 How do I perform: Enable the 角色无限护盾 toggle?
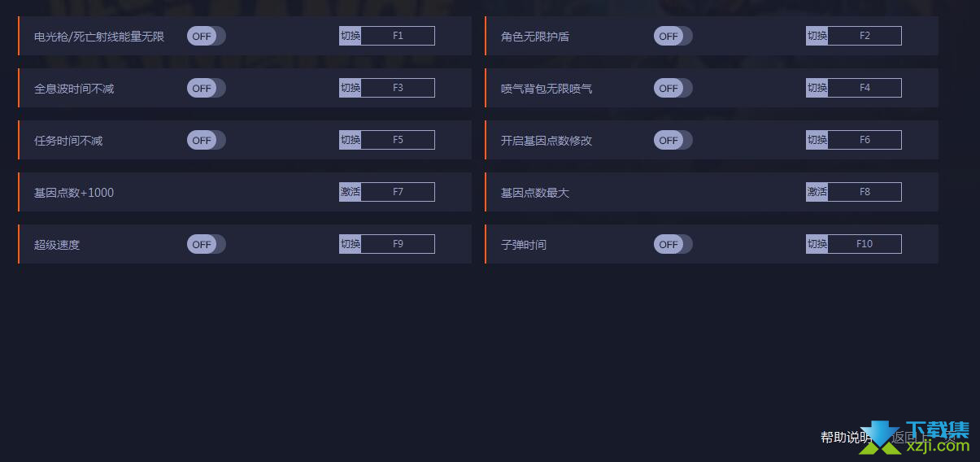pos(673,36)
